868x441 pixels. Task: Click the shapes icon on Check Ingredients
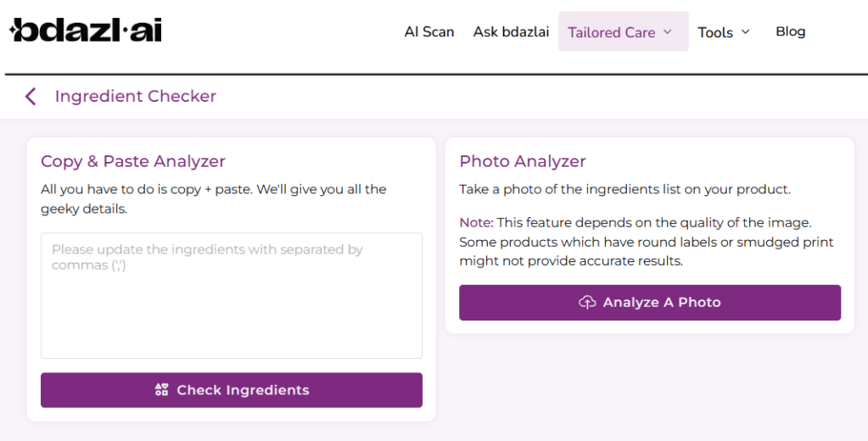161,390
